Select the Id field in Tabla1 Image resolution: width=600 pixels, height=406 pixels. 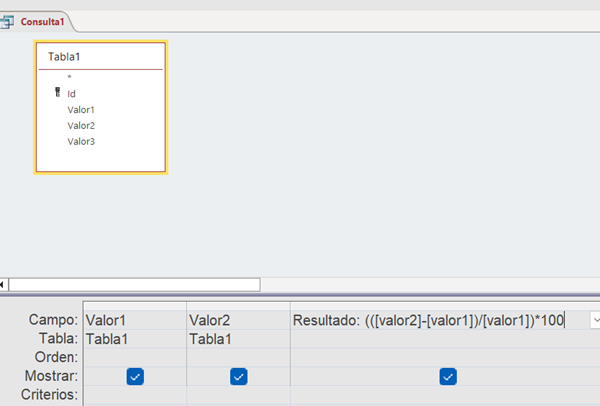[x=72, y=94]
